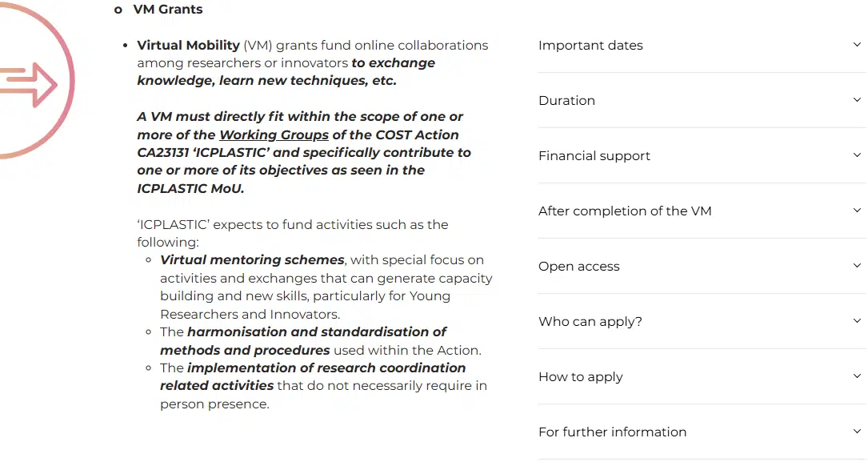868x462 pixels.
Task: Click the chevron beside Open access
Action: tap(857, 265)
